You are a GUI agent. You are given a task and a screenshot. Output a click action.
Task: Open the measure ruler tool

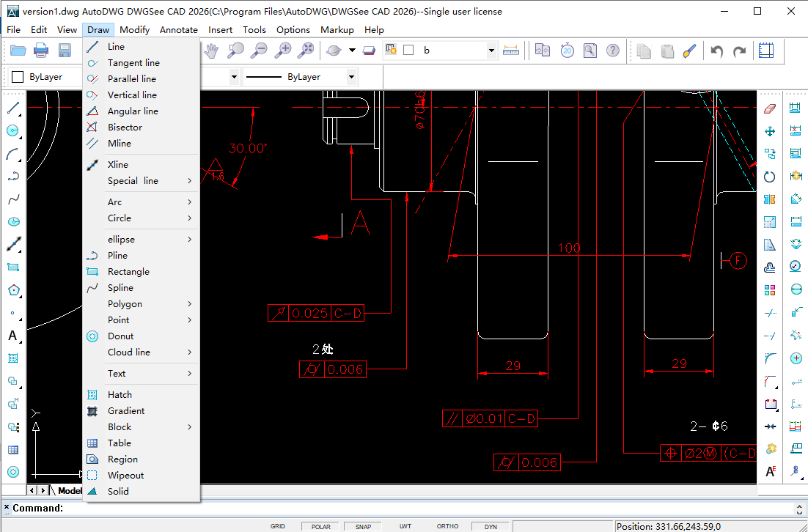510,51
